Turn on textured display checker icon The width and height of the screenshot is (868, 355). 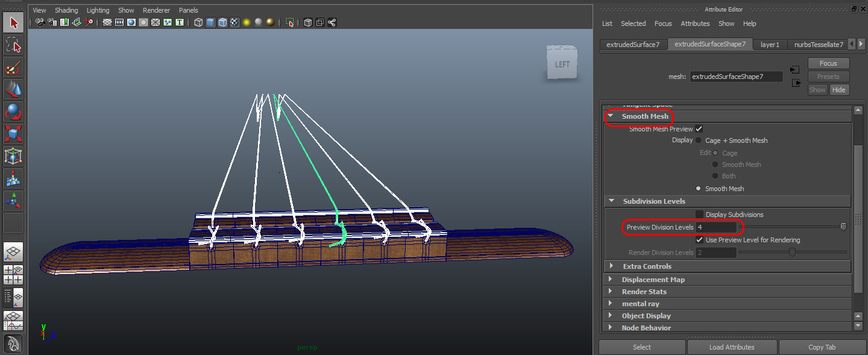[234, 22]
